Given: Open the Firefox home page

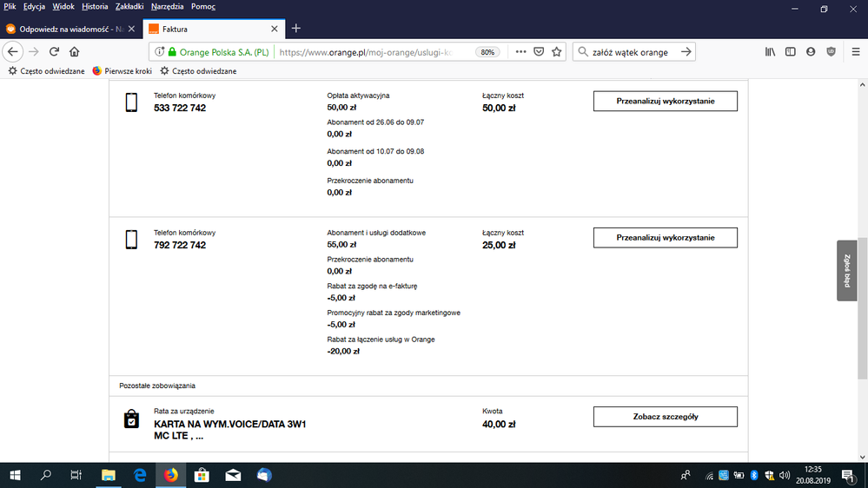Looking at the screenshot, I should [x=74, y=52].
